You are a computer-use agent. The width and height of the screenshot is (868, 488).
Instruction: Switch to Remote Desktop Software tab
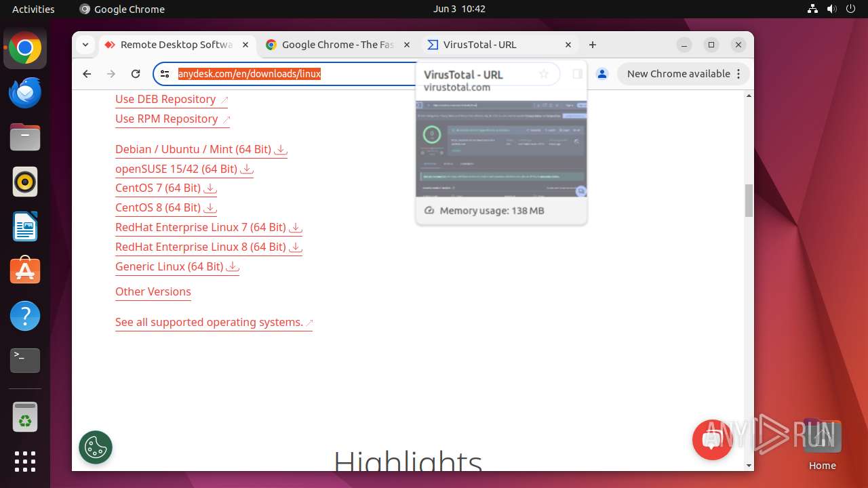point(178,45)
